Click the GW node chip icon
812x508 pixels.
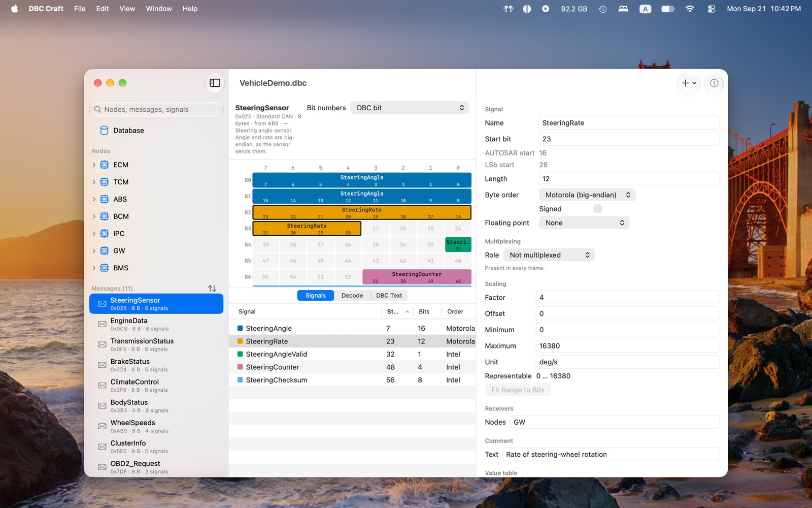[105, 250]
